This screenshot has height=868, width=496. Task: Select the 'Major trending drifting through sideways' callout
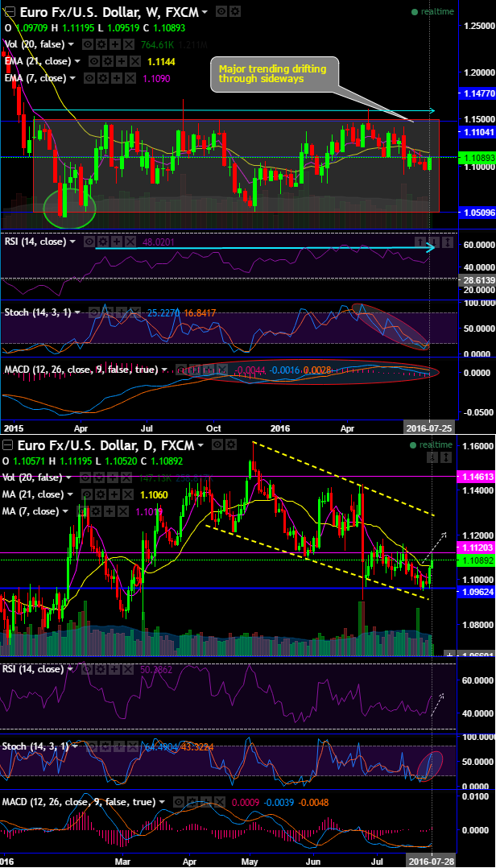275,73
